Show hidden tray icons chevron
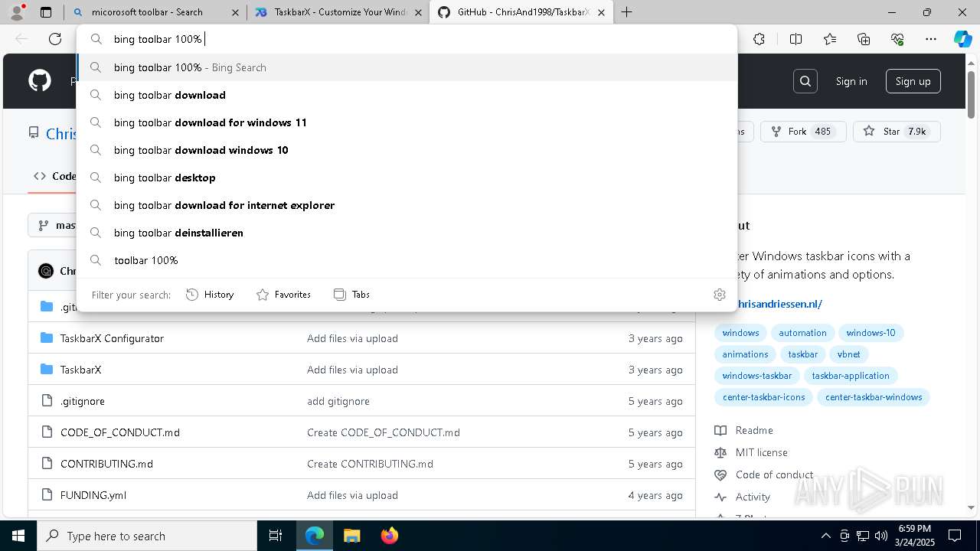This screenshot has width=980, height=551. tap(825, 536)
